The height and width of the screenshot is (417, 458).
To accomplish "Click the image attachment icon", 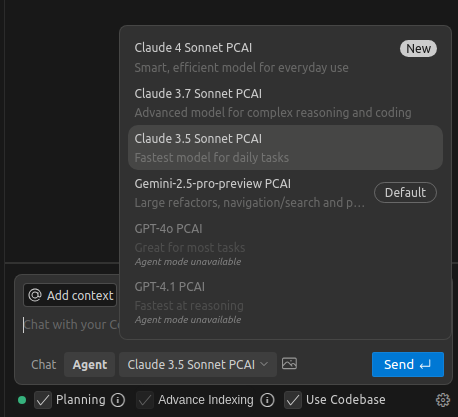I will pos(289,364).
